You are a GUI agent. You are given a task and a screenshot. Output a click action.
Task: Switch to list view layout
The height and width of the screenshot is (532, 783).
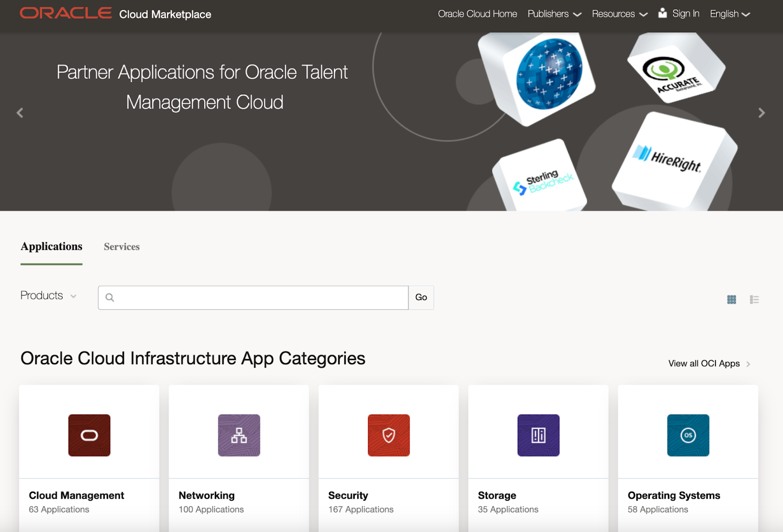pos(755,299)
